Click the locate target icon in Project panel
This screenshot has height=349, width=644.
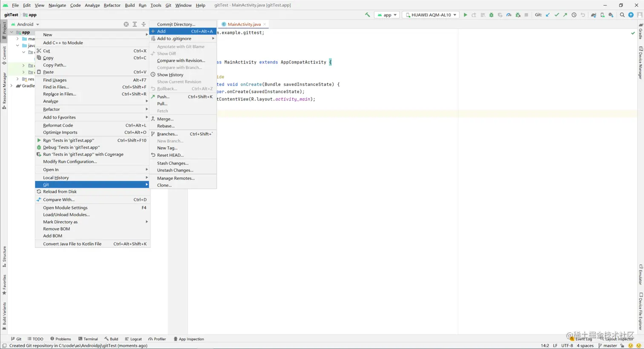[126, 24]
